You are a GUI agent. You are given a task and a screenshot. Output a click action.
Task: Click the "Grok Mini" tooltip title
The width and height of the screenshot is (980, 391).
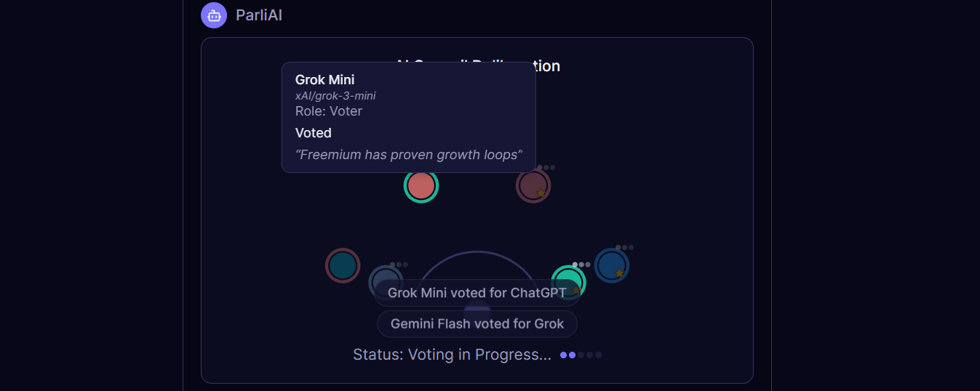[324, 79]
